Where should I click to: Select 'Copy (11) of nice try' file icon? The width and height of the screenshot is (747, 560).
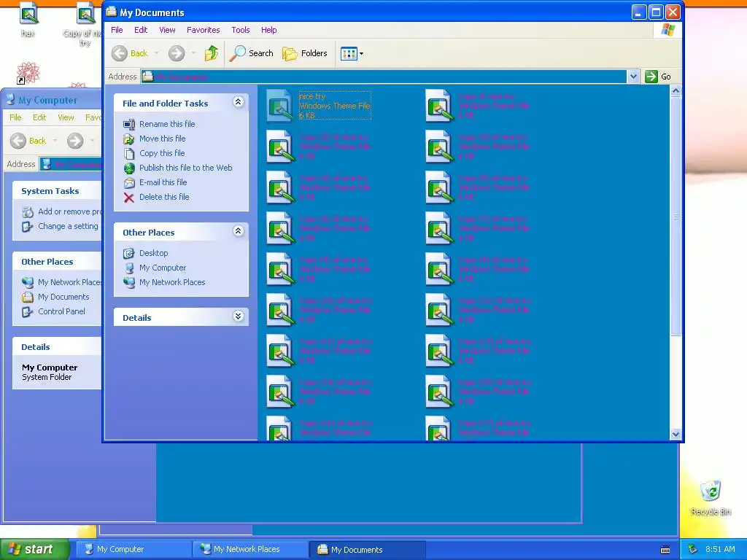[438, 310]
